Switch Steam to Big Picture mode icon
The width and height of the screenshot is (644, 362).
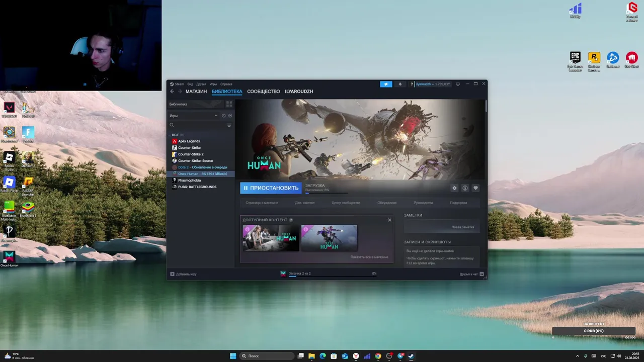coord(458,84)
